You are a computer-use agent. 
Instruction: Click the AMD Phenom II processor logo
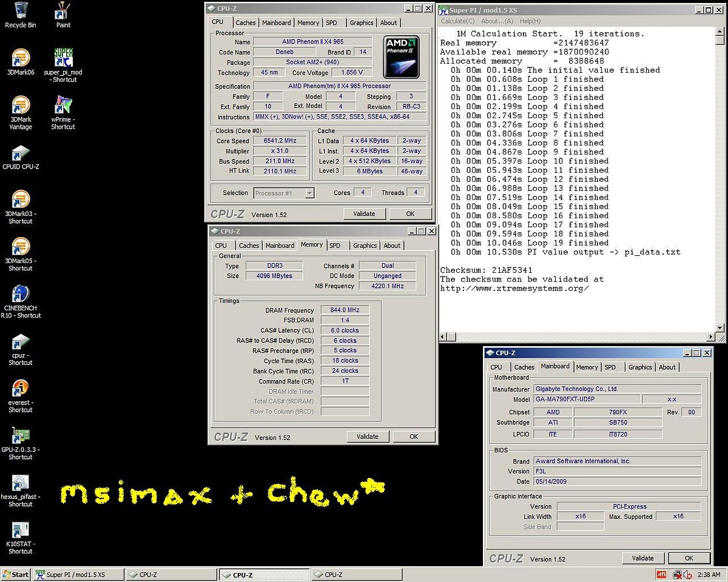pyautogui.click(x=402, y=57)
